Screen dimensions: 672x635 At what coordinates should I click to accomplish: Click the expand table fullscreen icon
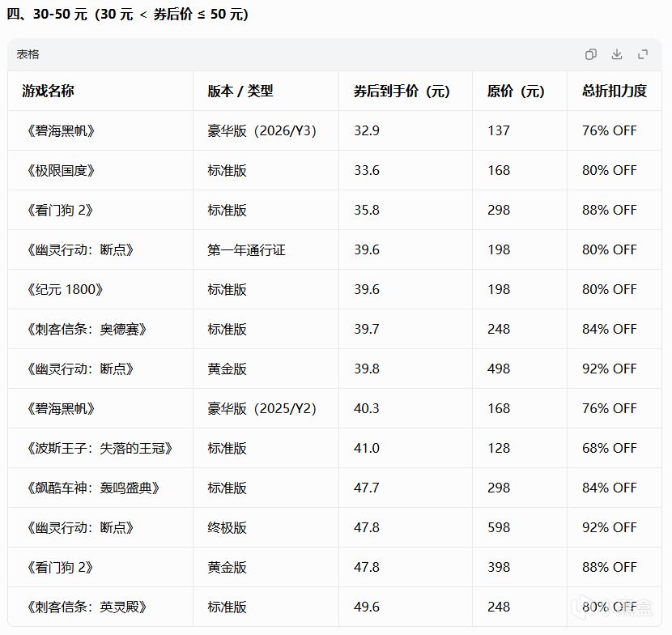click(x=643, y=54)
